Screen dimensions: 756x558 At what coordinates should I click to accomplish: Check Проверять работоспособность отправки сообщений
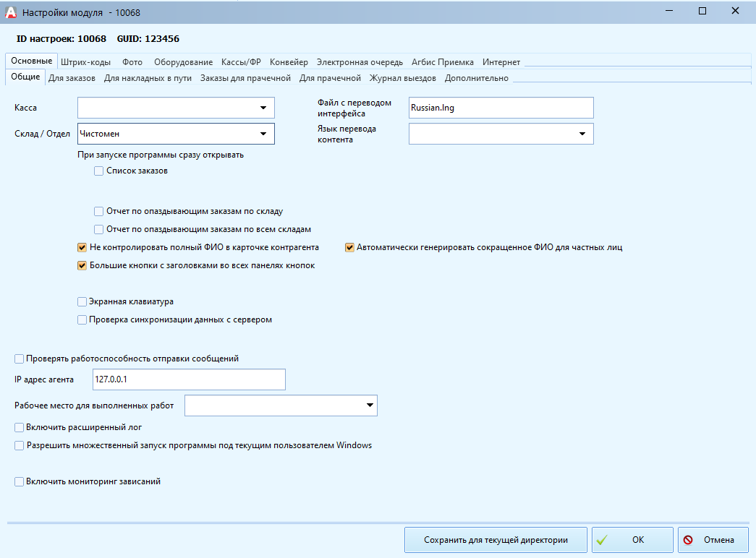point(20,359)
